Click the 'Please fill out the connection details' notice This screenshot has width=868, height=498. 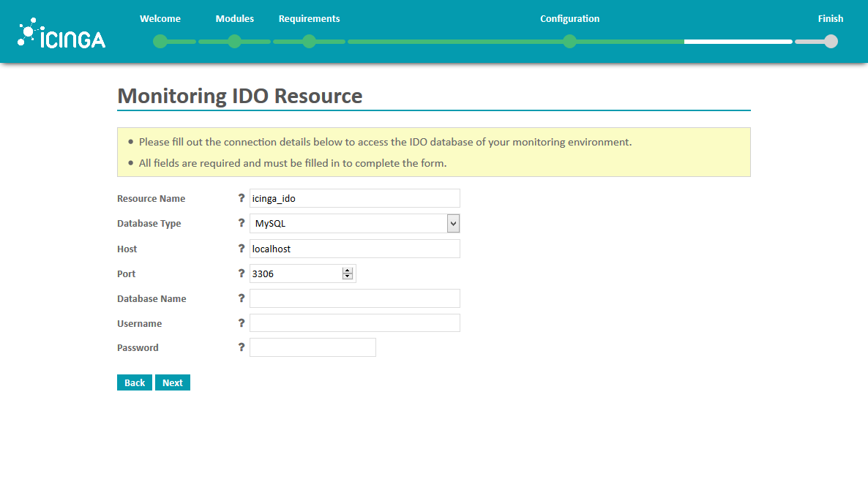coord(385,142)
